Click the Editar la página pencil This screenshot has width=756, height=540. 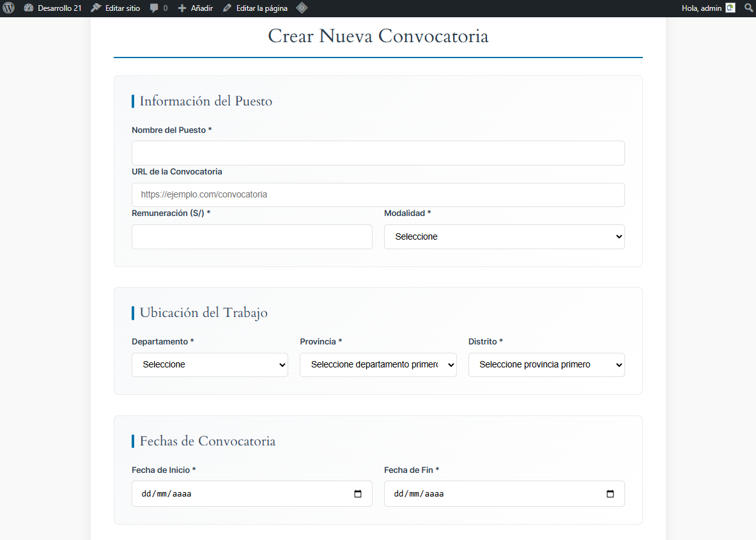pos(228,8)
